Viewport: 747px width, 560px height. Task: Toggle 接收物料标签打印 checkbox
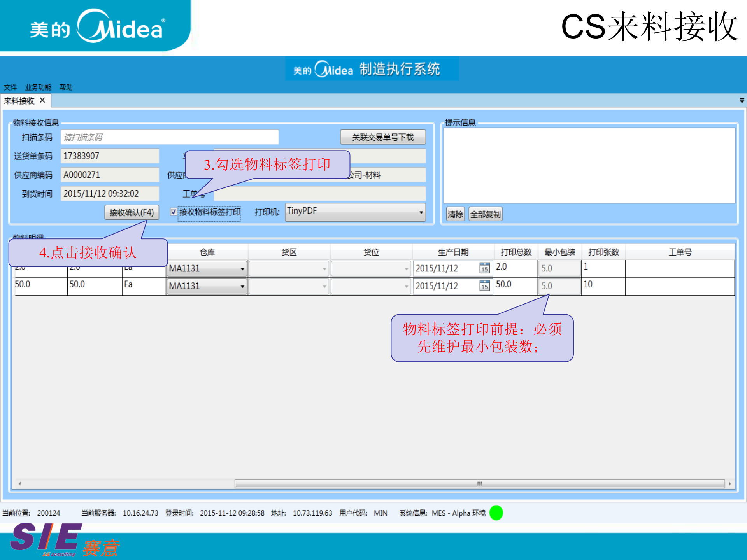174,212
